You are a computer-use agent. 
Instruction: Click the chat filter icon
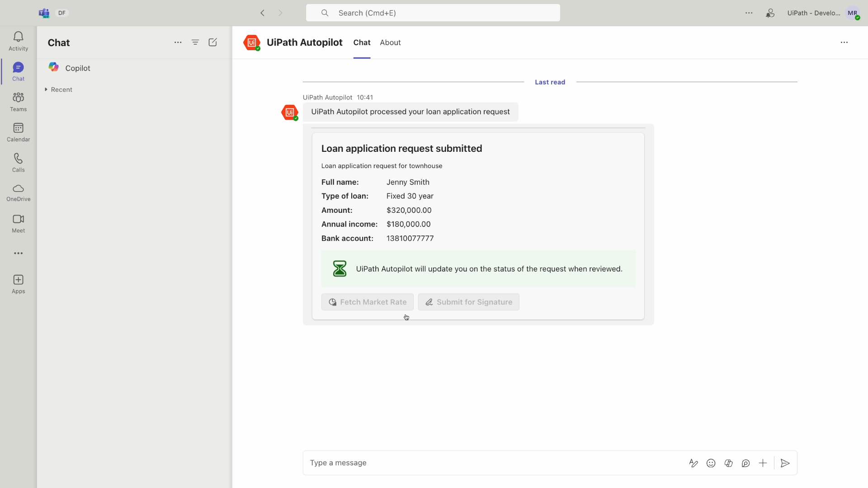pyautogui.click(x=196, y=42)
